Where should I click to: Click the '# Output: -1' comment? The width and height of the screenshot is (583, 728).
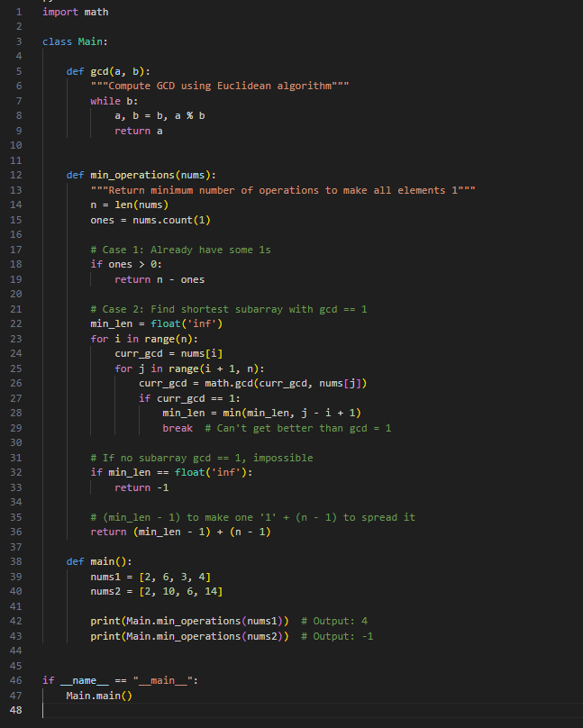[x=337, y=636]
